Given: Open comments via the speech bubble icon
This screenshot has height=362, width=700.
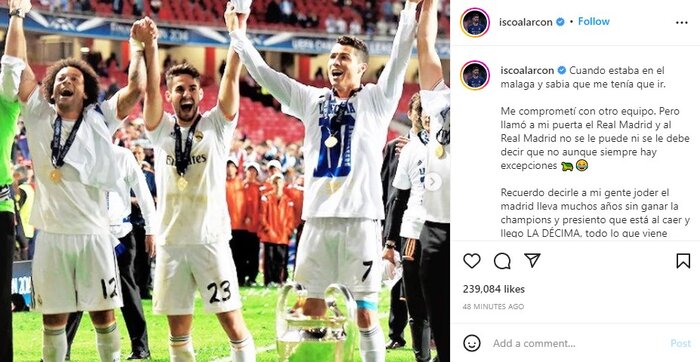Looking at the screenshot, I should click(x=502, y=261).
